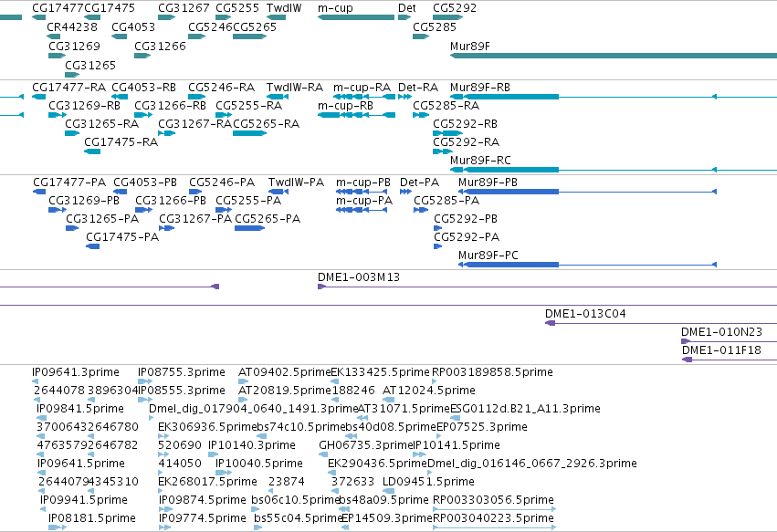Click the CG4053-RB transcript label
777x532 pixels.
pos(143,88)
